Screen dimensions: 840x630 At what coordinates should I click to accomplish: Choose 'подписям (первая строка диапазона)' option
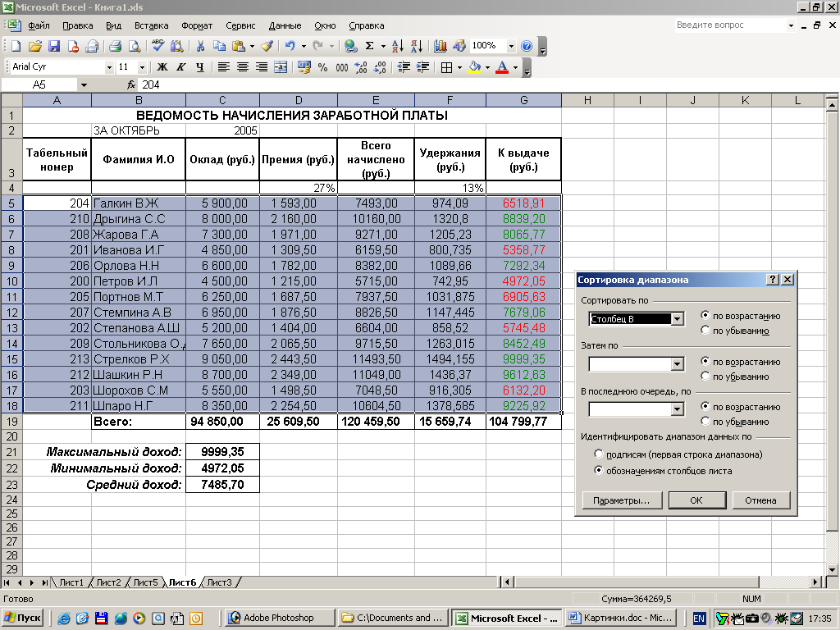pyautogui.click(x=598, y=454)
